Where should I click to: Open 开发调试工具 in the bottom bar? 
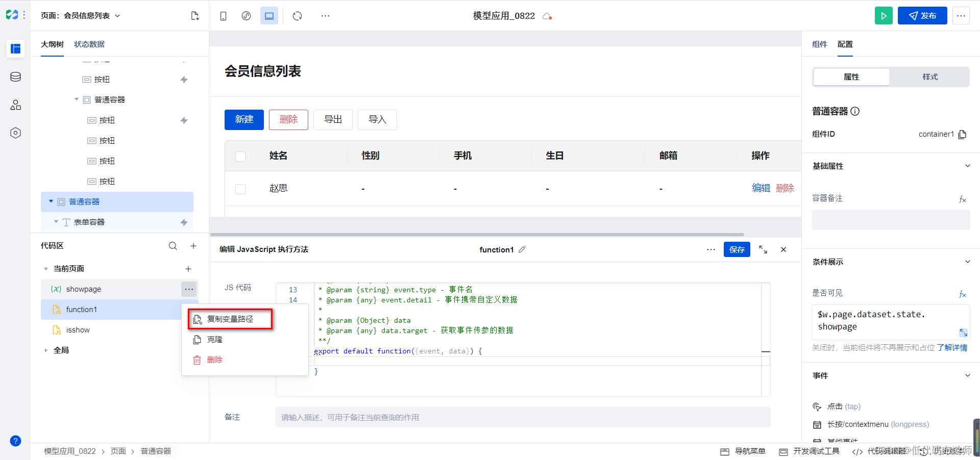[810, 451]
